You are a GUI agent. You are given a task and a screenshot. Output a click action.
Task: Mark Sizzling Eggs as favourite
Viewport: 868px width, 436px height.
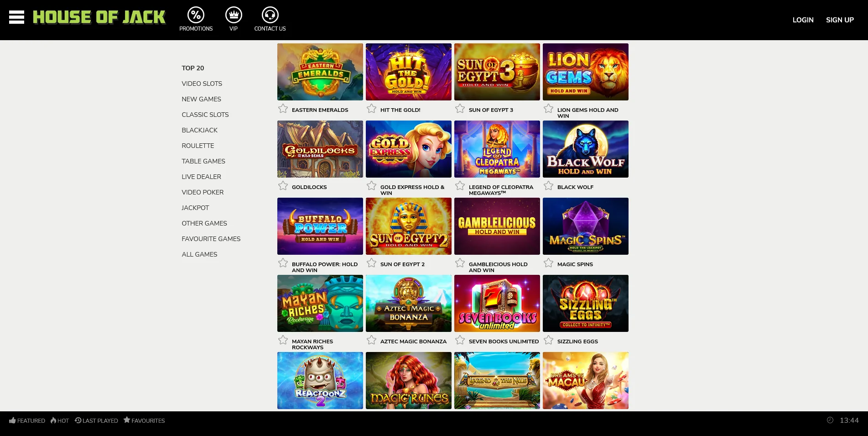pyautogui.click(x=549, y=340)
